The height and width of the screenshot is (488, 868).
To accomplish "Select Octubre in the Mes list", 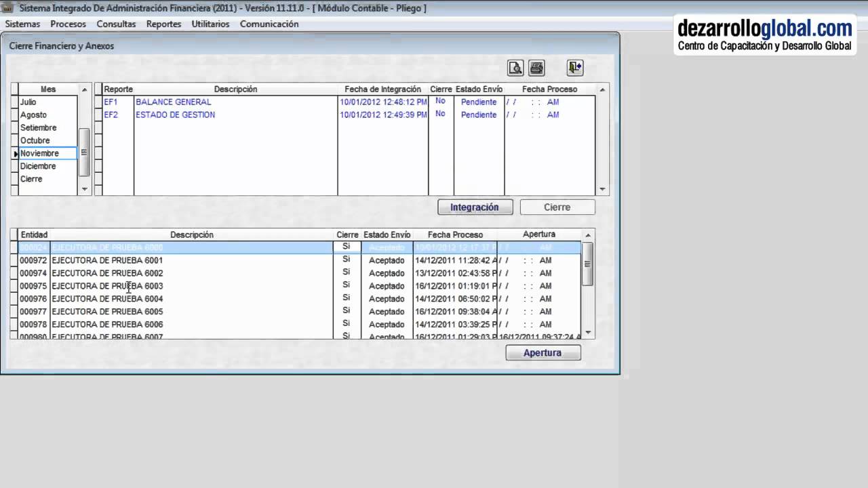I will 47,141.
